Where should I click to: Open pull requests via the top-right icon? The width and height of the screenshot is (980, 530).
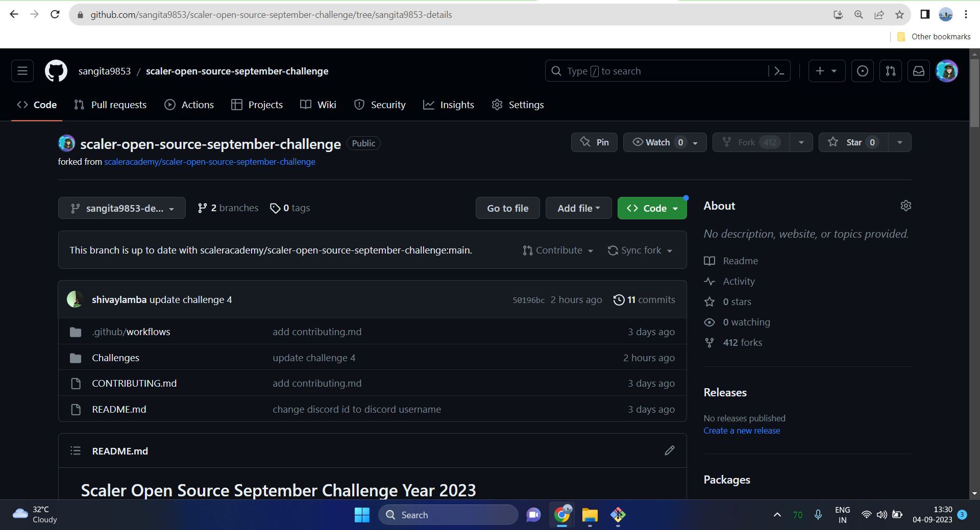[890, 71]
